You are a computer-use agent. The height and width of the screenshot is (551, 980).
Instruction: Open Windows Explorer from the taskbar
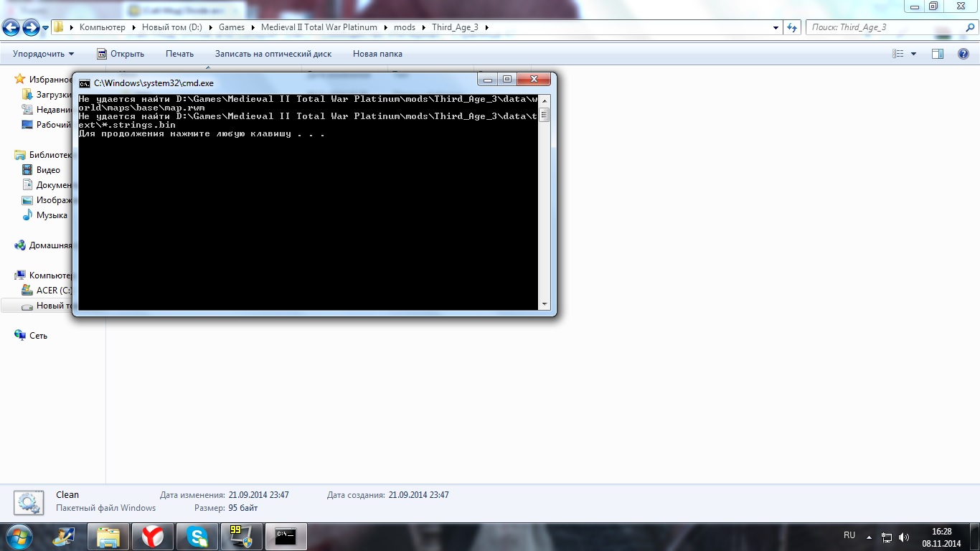click(108, 537)
